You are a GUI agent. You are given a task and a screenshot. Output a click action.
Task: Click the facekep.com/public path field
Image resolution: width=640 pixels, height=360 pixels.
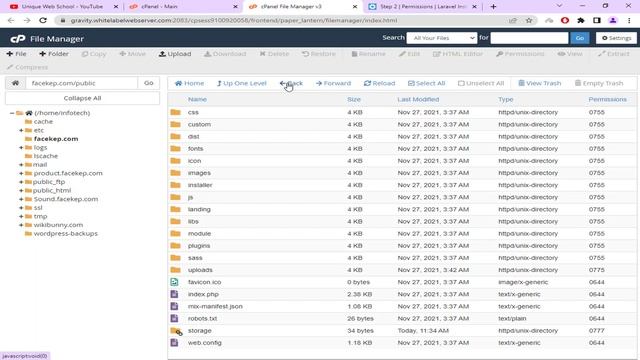click(x=82, y=83)
